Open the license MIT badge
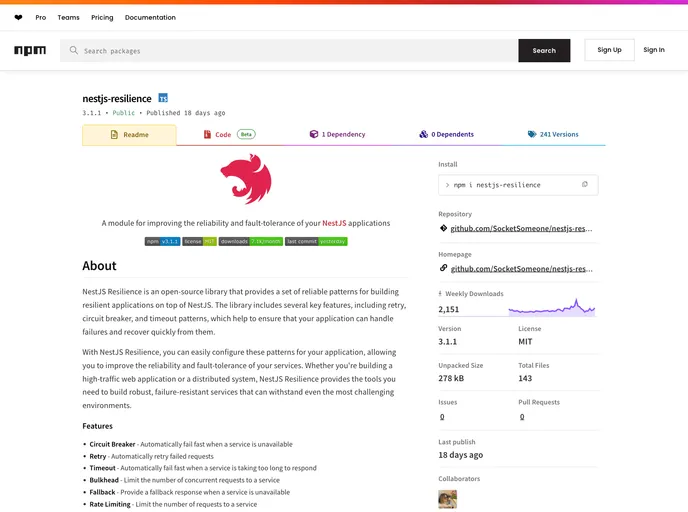The image size is (688, 512). point(199,241)
